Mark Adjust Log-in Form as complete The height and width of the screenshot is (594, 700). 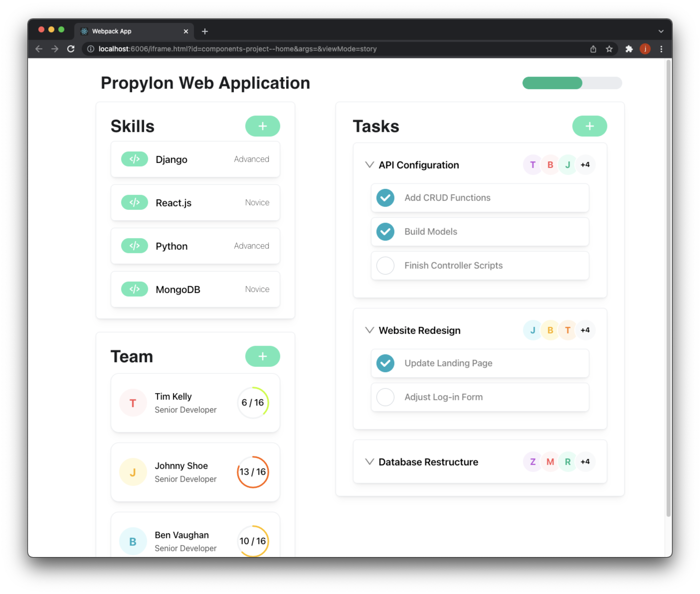385,397
